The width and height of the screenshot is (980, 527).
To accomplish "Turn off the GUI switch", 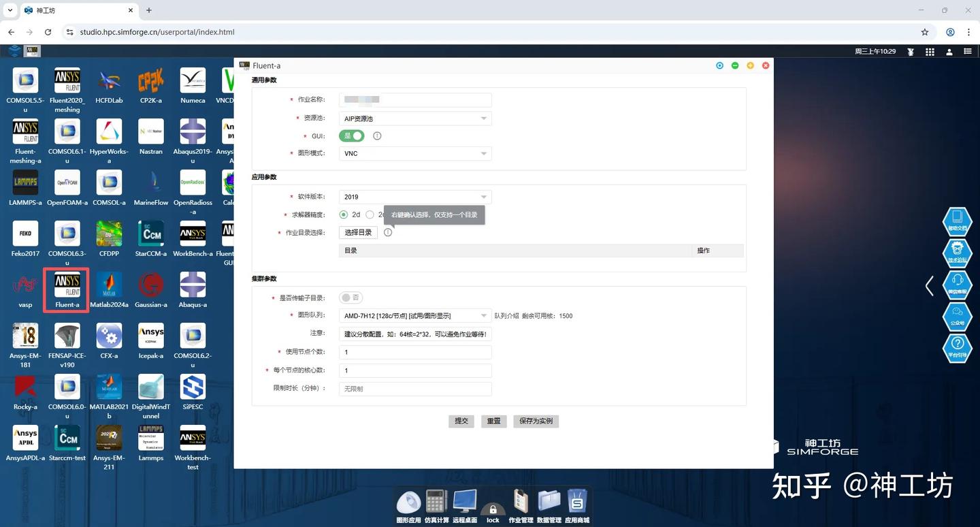I will 352,135.
